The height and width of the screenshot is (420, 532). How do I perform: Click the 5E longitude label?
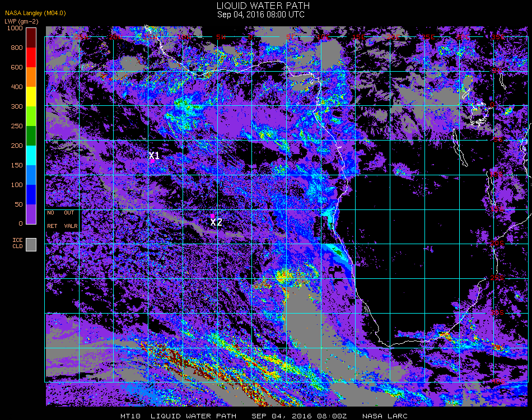pyautogui.click(x=291, y=37)
